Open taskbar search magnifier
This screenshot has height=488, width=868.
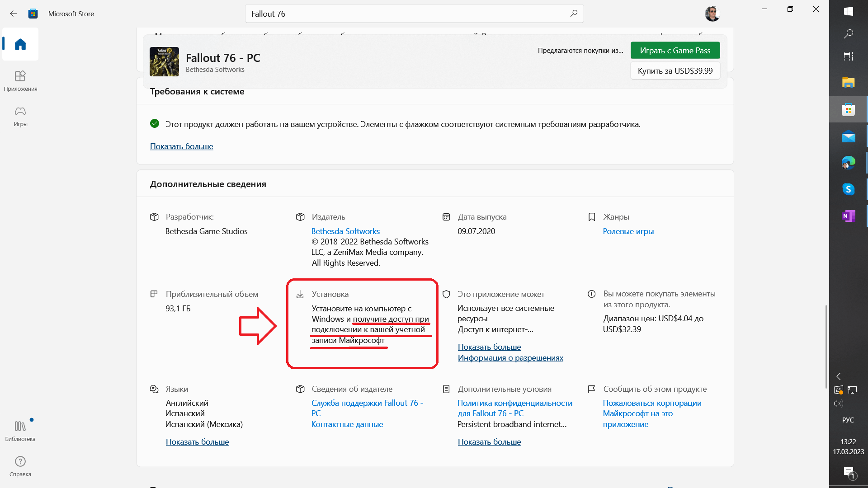(x=849, y=34)
